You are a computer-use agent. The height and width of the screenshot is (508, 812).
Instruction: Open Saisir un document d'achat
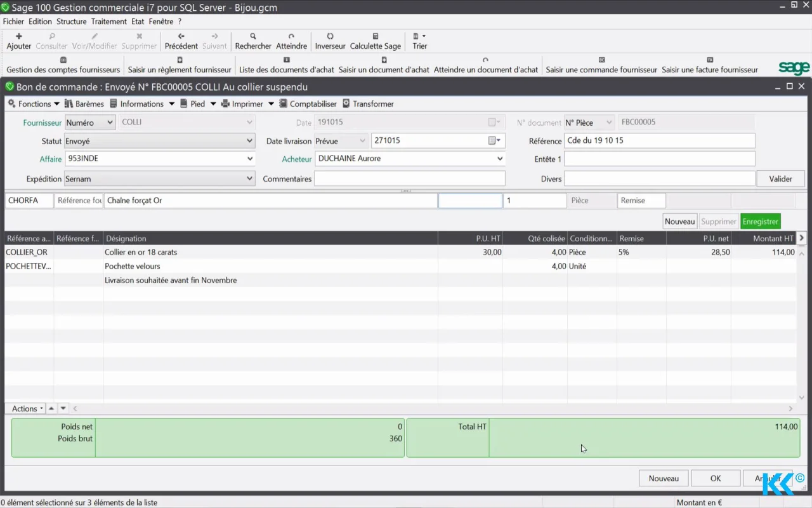pos(384,65)
